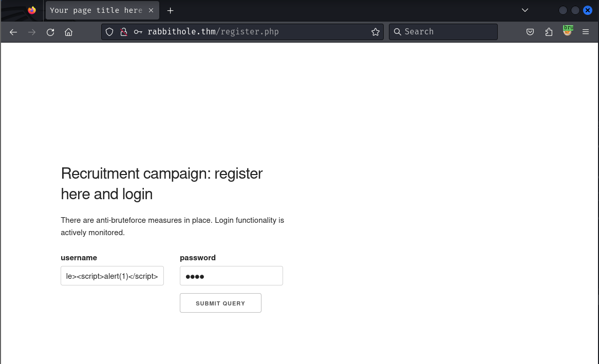This screenshot has height=364, width=599.
Task: Close the 'Your page title here' tab
Action: (x=151, y=10)
